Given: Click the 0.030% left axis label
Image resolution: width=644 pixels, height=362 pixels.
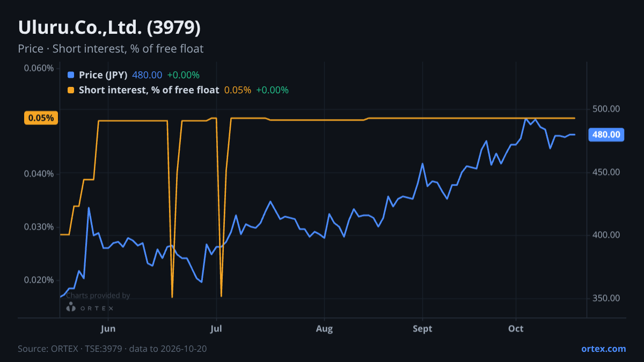Looking at the screenshot, I should point(39,227).
